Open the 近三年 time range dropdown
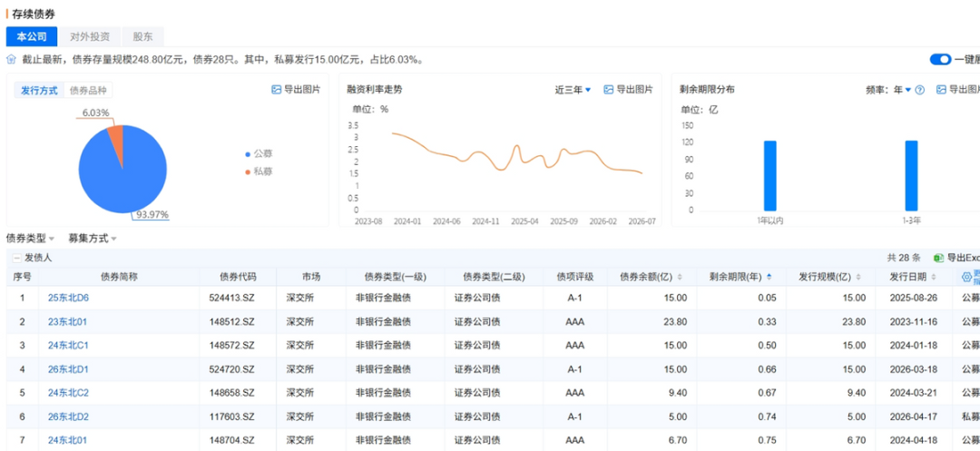The height and width of the screenshot is (451, 980). pyautogui.click(x=573, y=90)
